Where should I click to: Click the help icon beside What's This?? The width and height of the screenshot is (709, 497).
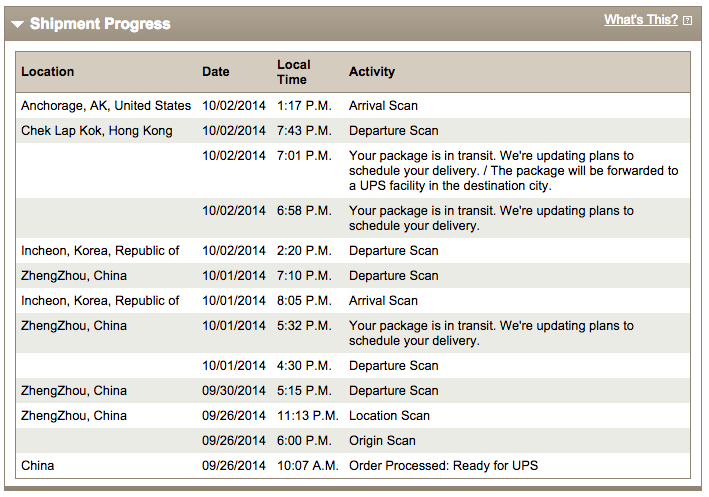(x=687, y=20)
